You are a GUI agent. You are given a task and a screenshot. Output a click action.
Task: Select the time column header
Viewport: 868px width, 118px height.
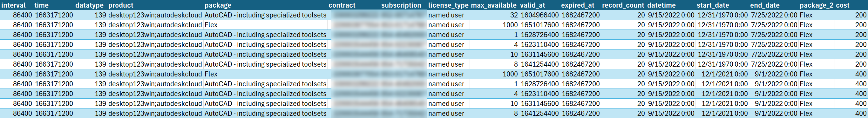(41, 5)
